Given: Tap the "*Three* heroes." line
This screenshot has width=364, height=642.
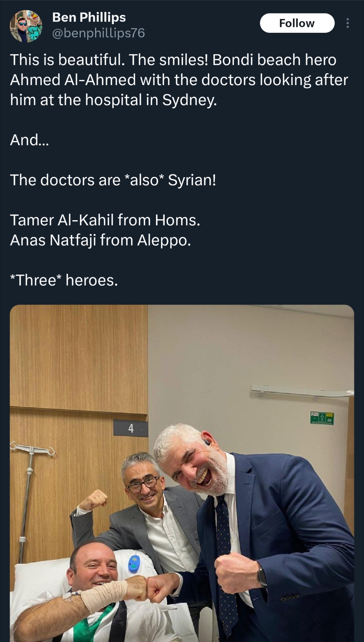Looking at the screenshot, I should tap(64, 280).
